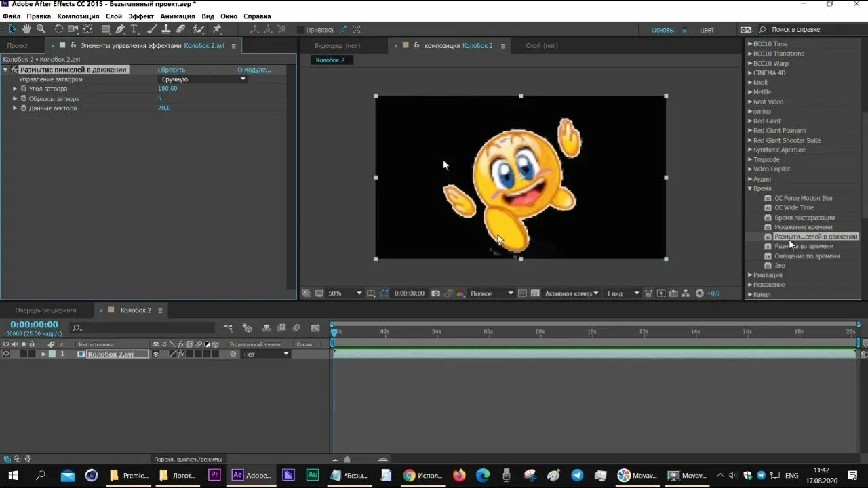Image resolution: width=868 pixels, height=488 pixels.
Task: Open the Анимация menu
Action: click(x=178, y=16)
